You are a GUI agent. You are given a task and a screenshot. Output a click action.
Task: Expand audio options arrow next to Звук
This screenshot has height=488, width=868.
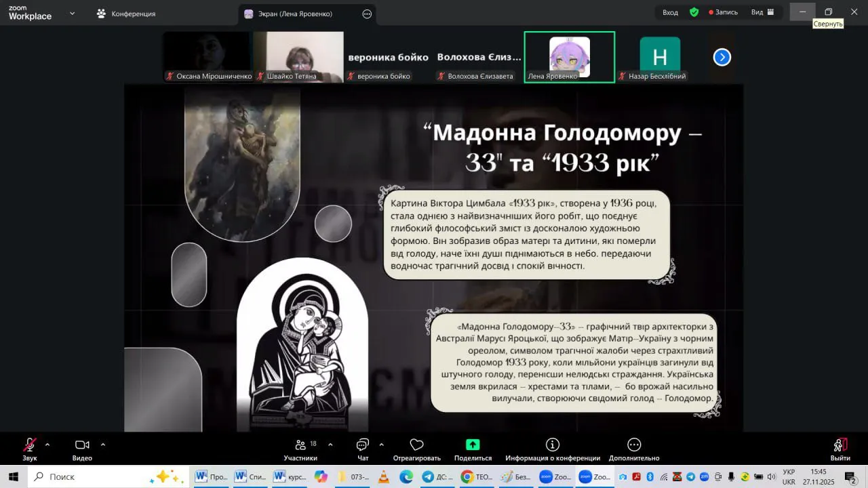pos(47,445)
